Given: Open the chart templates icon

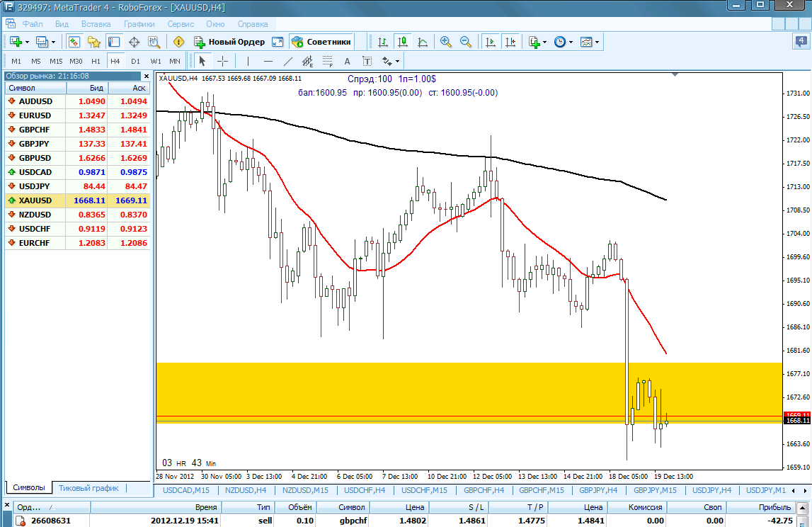Looking at the screenshot, I should [586, 42].
